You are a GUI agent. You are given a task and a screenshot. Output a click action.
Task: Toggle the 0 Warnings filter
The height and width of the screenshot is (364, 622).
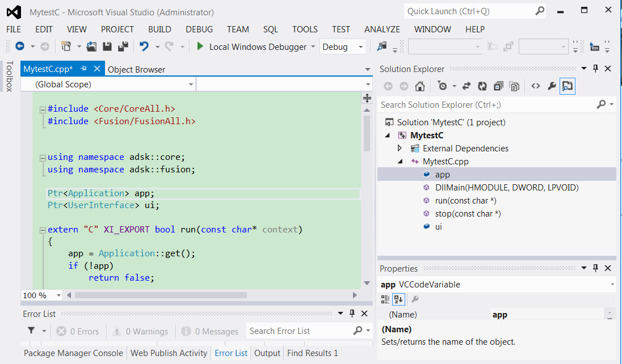tap(140, 331)
